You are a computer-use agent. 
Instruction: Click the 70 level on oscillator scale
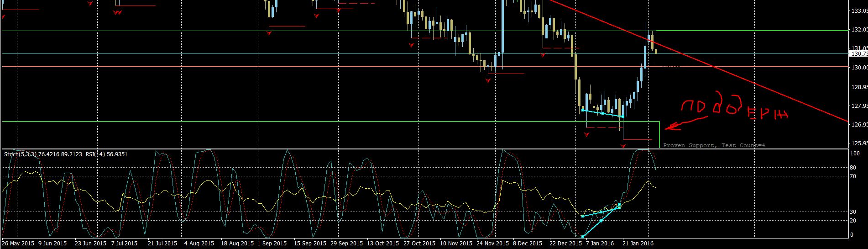pos(854,176)
